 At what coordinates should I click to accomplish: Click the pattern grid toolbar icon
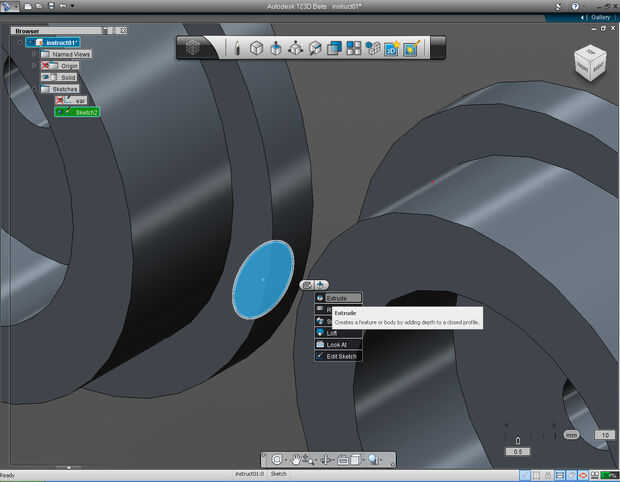353,48
